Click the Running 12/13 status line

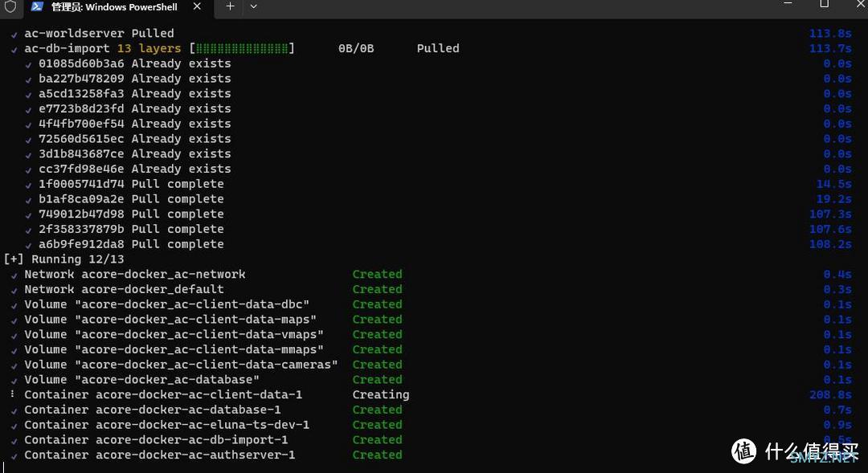pyautogui.click(x=63, y=259)
